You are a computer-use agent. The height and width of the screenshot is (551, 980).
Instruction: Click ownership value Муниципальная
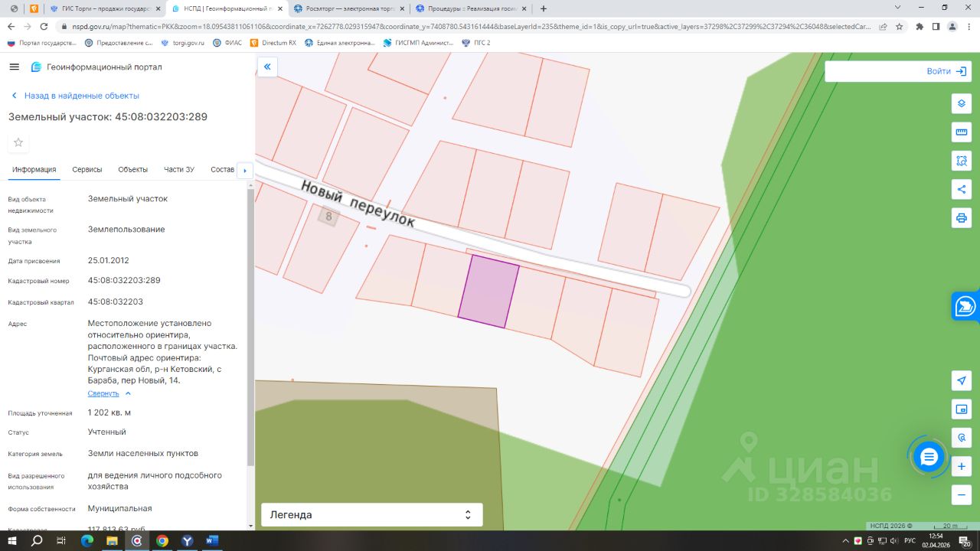point(120,508)
